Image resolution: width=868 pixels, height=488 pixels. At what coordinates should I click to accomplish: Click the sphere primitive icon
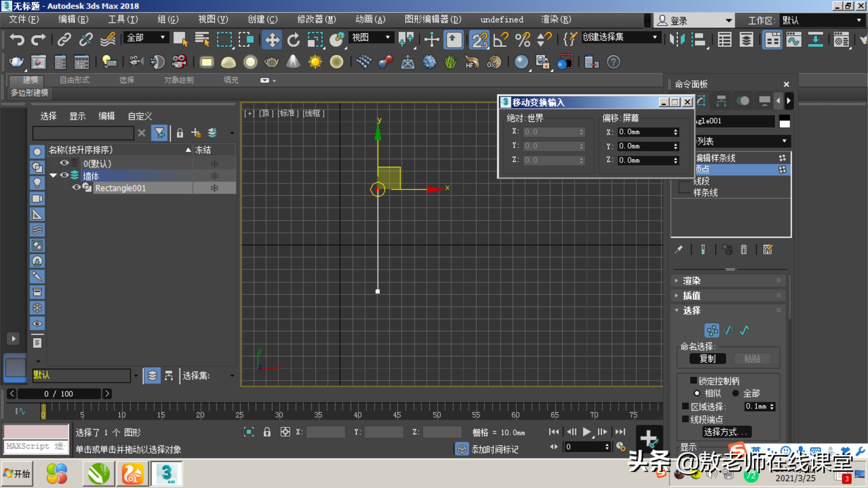(x=250, y=62)
